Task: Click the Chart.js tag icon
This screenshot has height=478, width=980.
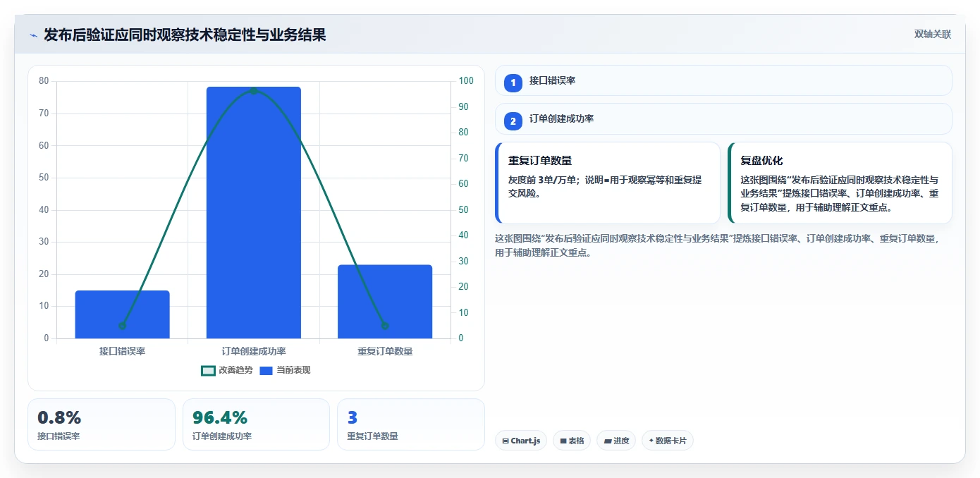Action: 506,441
